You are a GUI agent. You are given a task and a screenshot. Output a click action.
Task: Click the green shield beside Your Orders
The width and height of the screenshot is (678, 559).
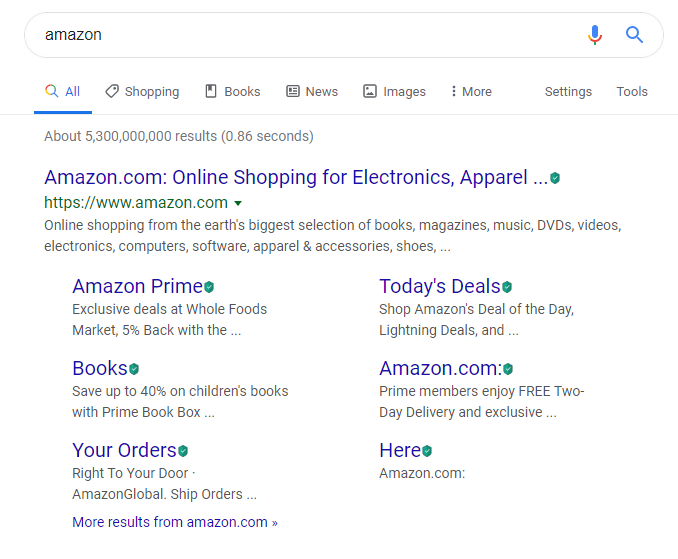[x=183, y=451]
